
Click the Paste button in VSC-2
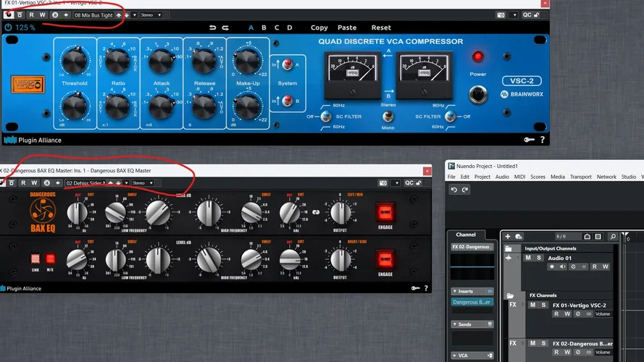[347, 28]
